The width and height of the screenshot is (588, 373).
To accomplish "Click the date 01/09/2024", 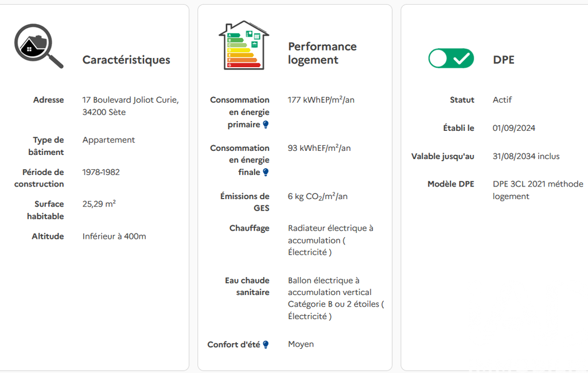I will click(513, 128).
